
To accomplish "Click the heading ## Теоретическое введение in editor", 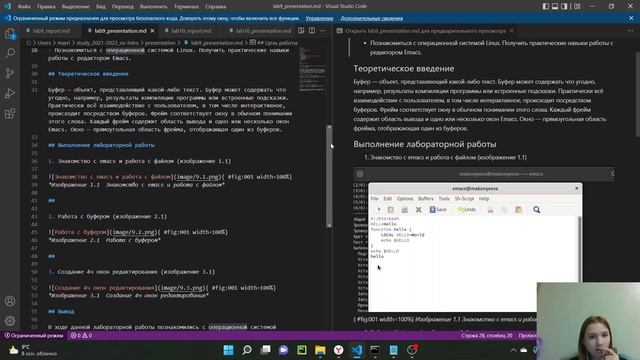I will (88, 74).
